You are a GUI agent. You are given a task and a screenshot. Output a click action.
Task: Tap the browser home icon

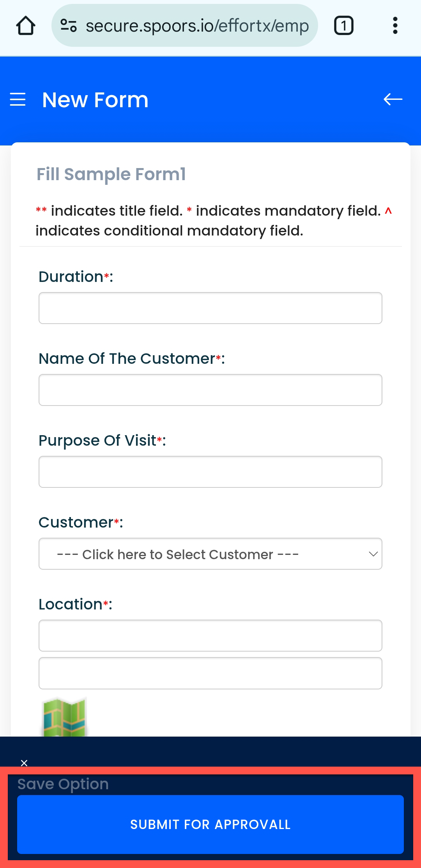(26, 26)
